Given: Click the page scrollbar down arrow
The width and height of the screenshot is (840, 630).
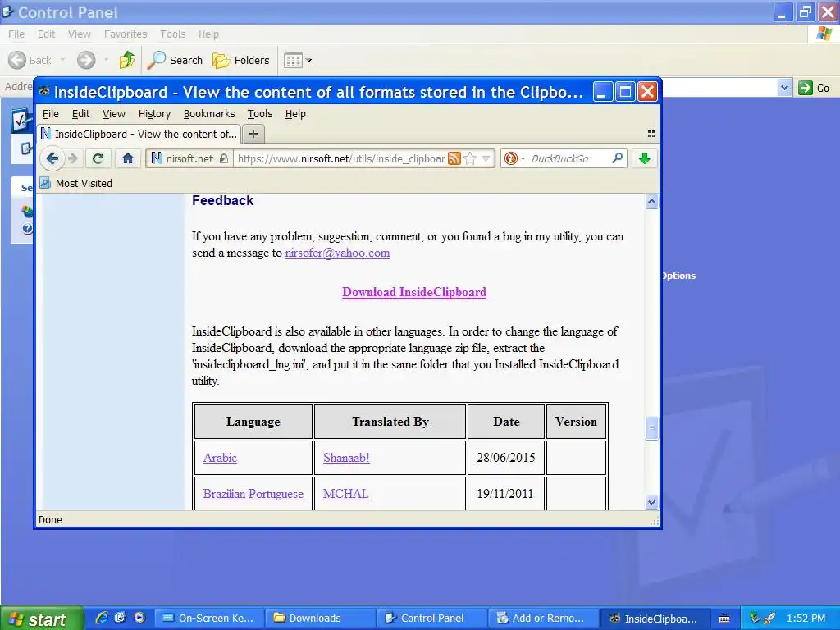Looking at the screenshot, I should [651, 503].
